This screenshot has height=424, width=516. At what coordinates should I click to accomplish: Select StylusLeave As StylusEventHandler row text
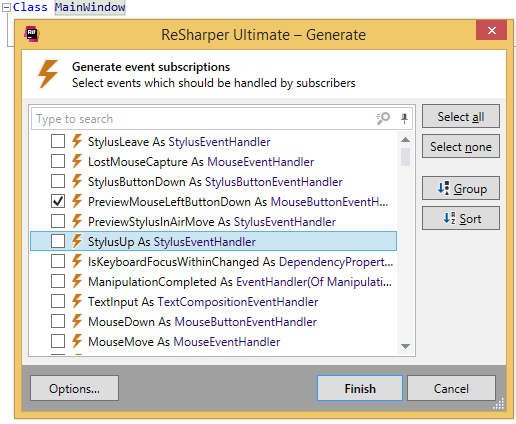tap(179, 142)
